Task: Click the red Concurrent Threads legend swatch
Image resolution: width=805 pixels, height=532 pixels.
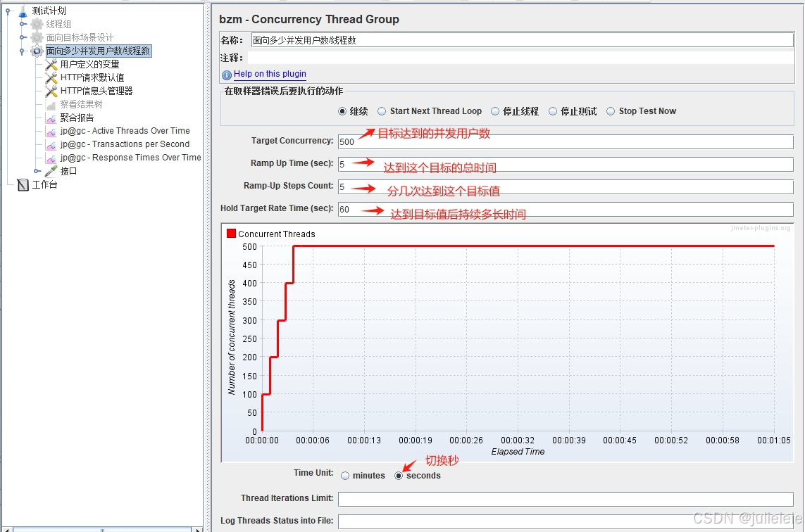Action: [231, 234]
